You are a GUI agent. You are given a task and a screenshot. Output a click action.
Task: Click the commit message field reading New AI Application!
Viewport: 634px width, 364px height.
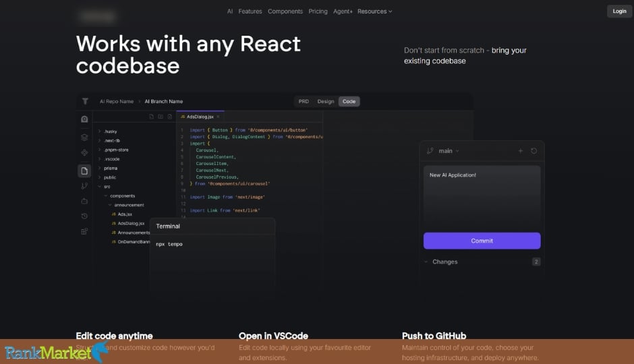pos(482,197)
